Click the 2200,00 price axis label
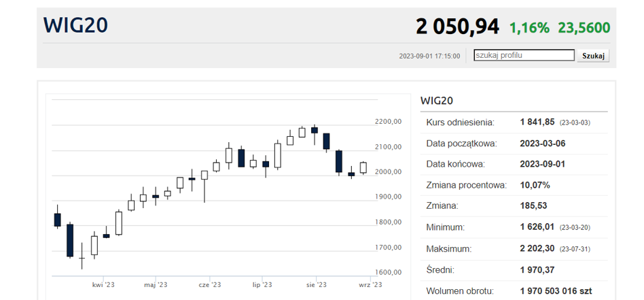The width and height of the screenshot is (644, 300). point(389,122)
